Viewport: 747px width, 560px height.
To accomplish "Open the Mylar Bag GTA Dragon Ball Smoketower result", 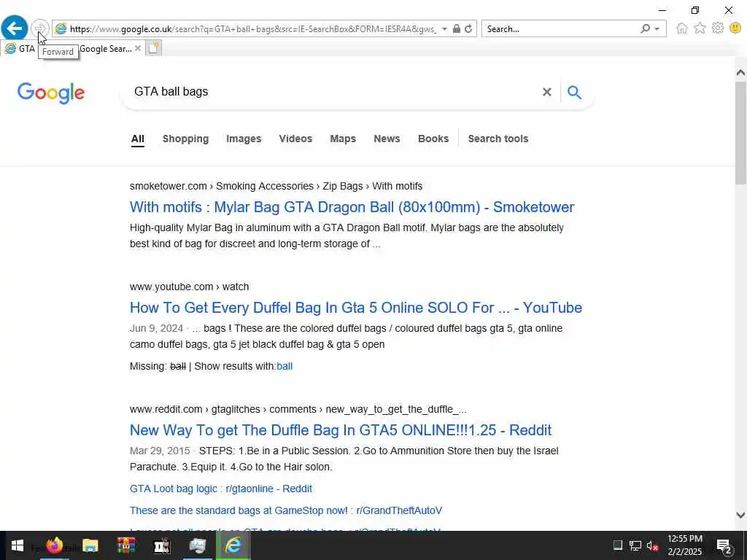I will click(352, 207).
